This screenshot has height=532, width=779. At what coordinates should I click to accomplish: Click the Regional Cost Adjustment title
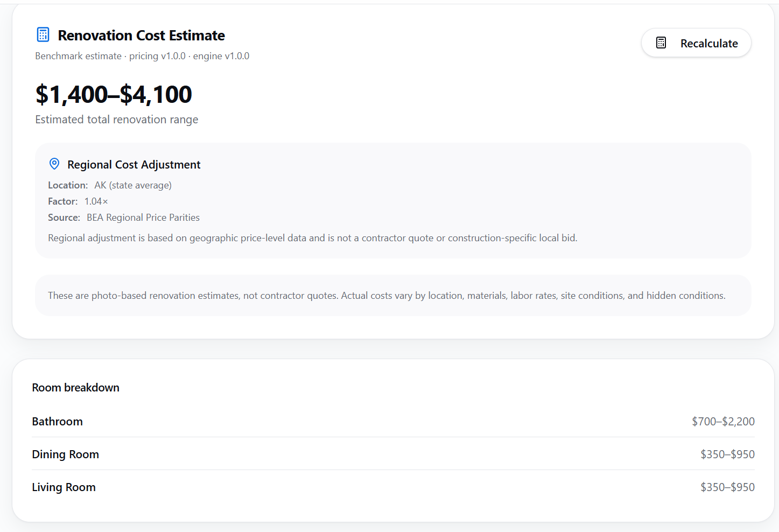click(134, 165)
